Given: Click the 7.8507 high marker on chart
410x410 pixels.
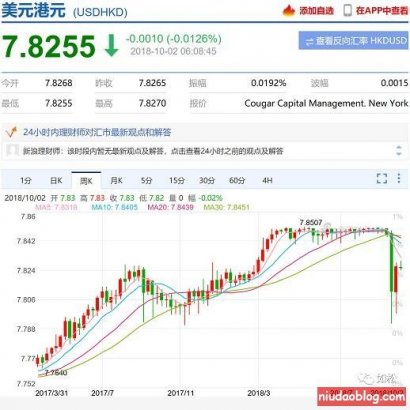Looking at the screenshot, I should [x=311, y=222].
